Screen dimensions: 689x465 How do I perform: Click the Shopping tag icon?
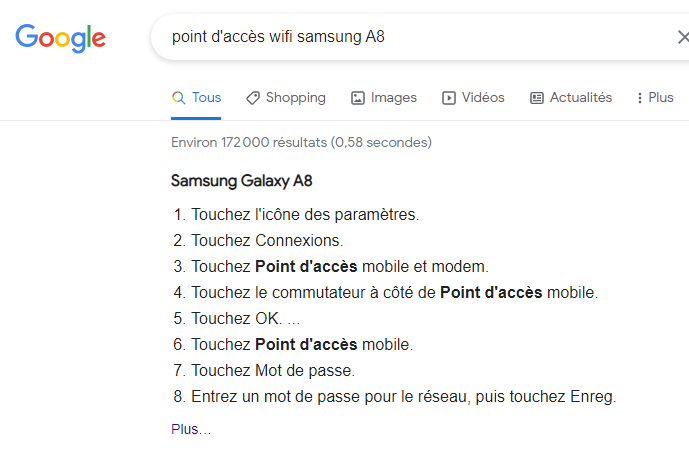tap(253, 98)
